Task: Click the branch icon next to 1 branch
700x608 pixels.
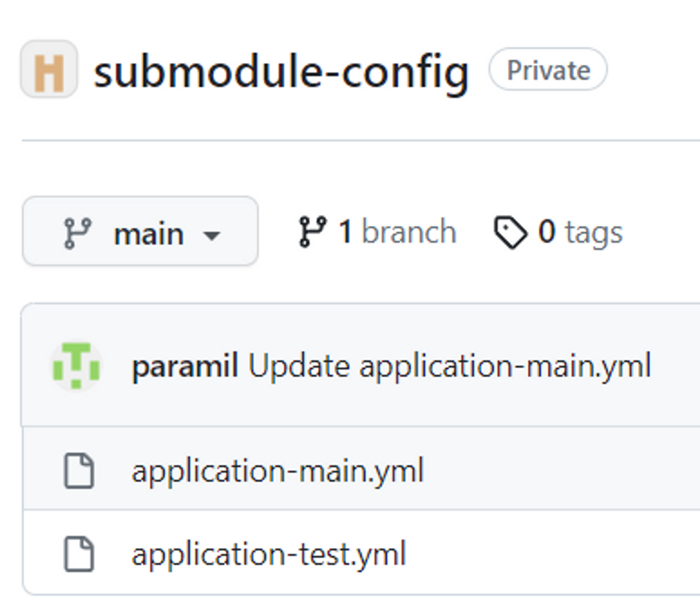Action: (312, 230)
